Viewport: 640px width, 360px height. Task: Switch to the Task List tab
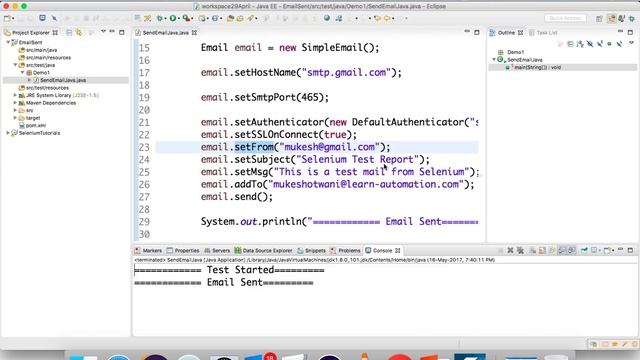543,33
